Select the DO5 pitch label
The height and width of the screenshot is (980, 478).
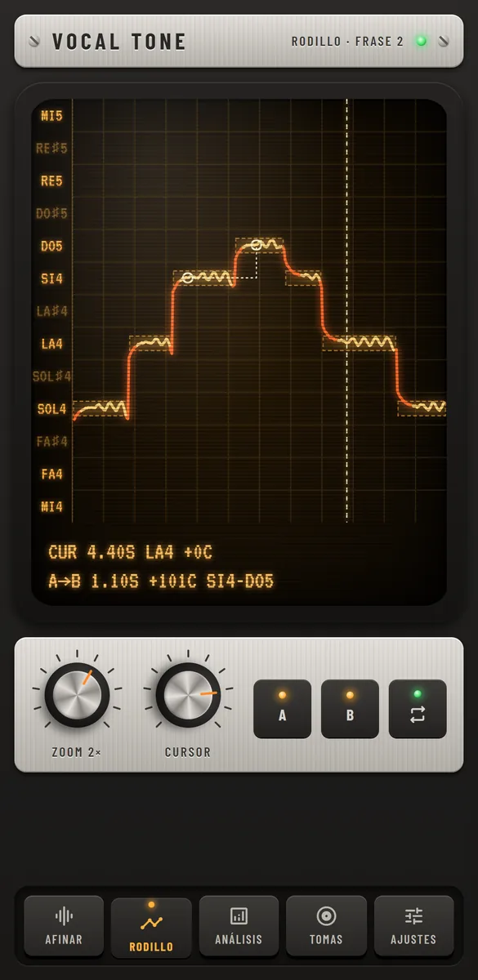51,246
